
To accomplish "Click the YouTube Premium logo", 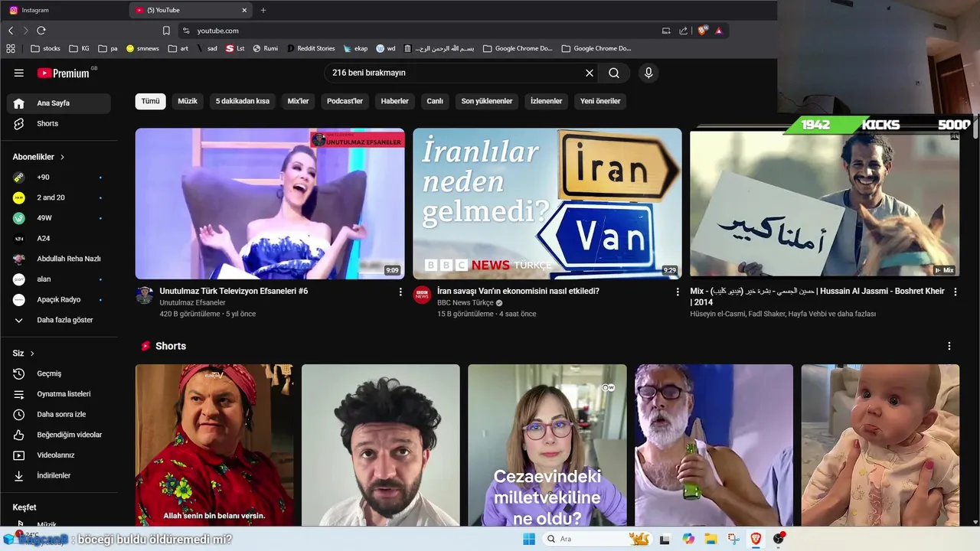I will pos(64,73).
